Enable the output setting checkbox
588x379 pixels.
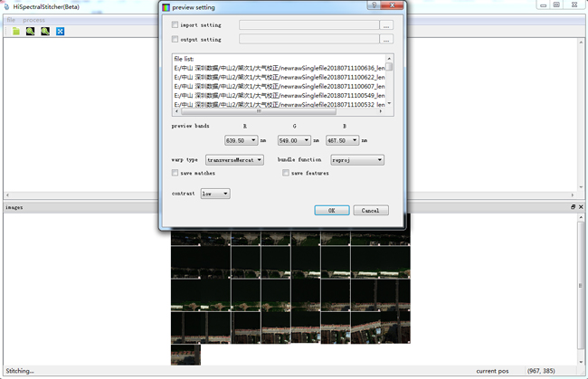175,40
